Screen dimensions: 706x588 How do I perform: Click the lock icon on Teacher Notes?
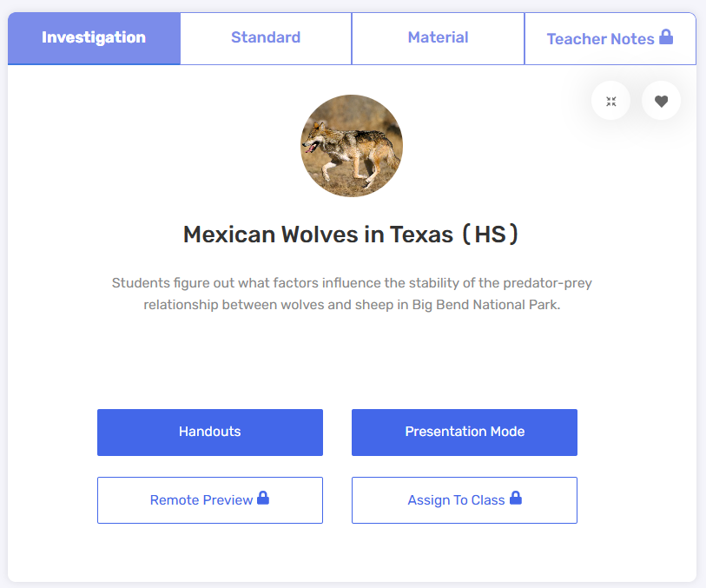coord(666,37)
